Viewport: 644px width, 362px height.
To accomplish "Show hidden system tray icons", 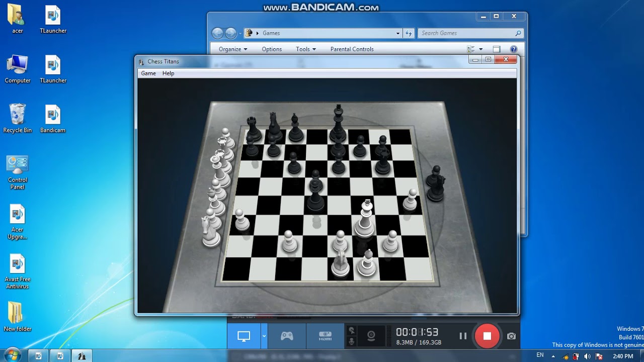I will 553,356.
